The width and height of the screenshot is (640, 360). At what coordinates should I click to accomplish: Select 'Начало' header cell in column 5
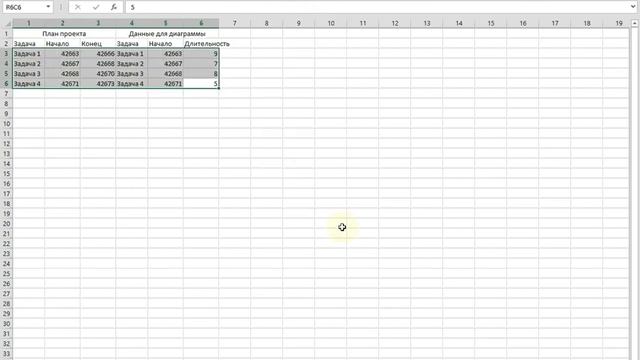pyautogui.click(x=166, y=44)
